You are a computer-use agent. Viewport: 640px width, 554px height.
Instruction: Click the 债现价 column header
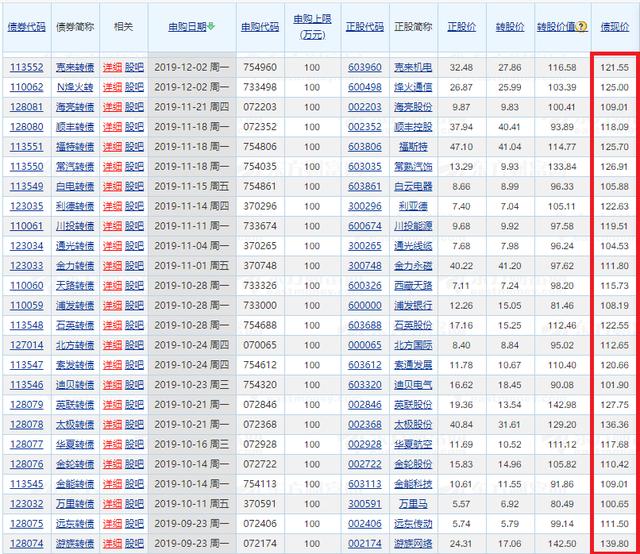point(614,27)
